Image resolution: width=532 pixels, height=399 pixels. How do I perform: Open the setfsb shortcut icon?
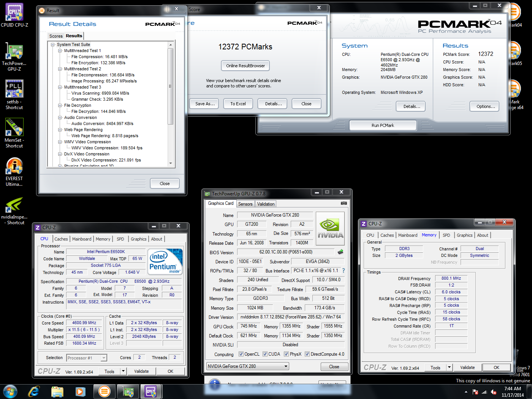point(14,89)
